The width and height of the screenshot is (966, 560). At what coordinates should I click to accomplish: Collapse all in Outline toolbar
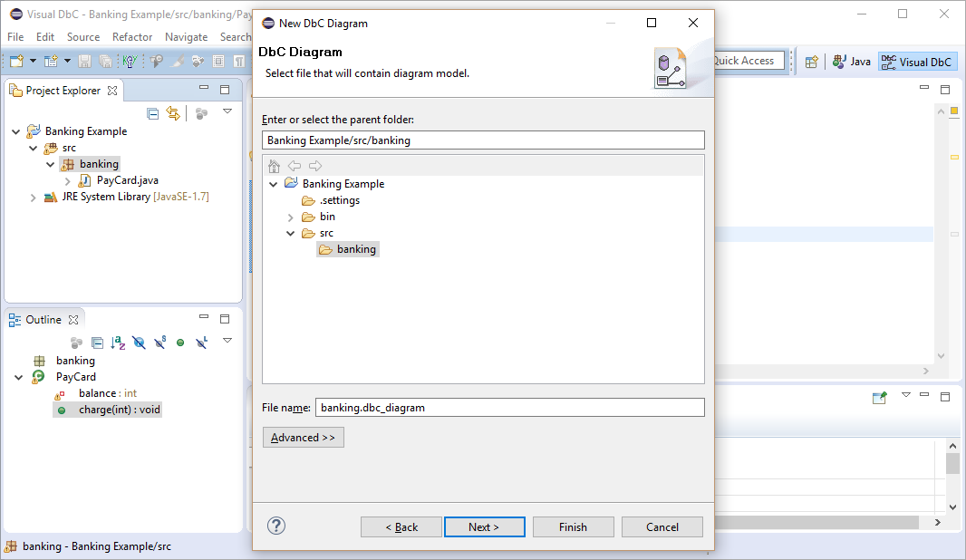[97, 343]
